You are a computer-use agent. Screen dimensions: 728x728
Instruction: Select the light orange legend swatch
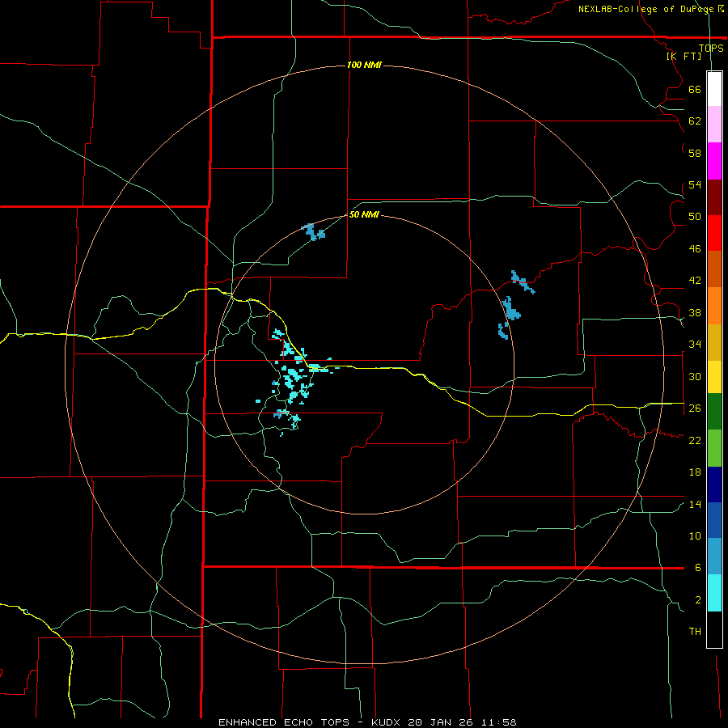(714, 306)
